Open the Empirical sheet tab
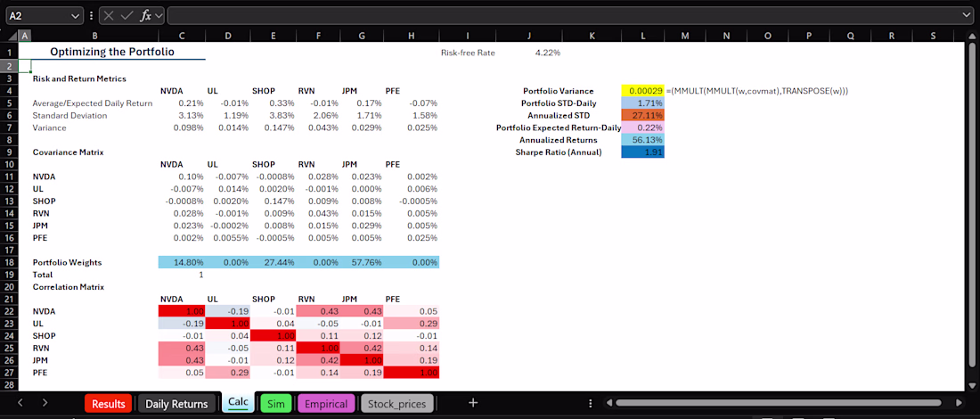The width and height of the screenshot is (980, 419). [326, 404]
